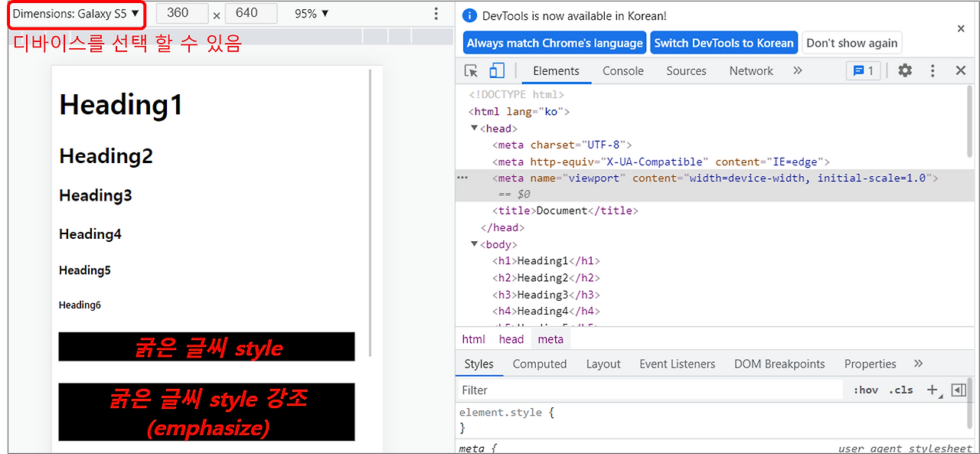Collapse the body element triangle
This screenshot has width=980, height=454.
475,244
